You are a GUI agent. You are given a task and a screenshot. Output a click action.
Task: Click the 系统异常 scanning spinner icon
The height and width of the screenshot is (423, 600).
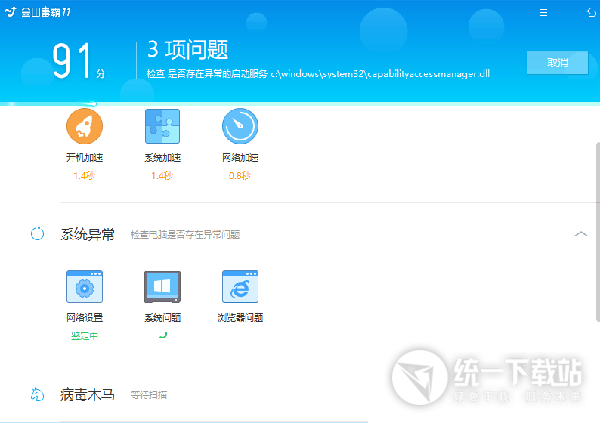pos(37,234)
